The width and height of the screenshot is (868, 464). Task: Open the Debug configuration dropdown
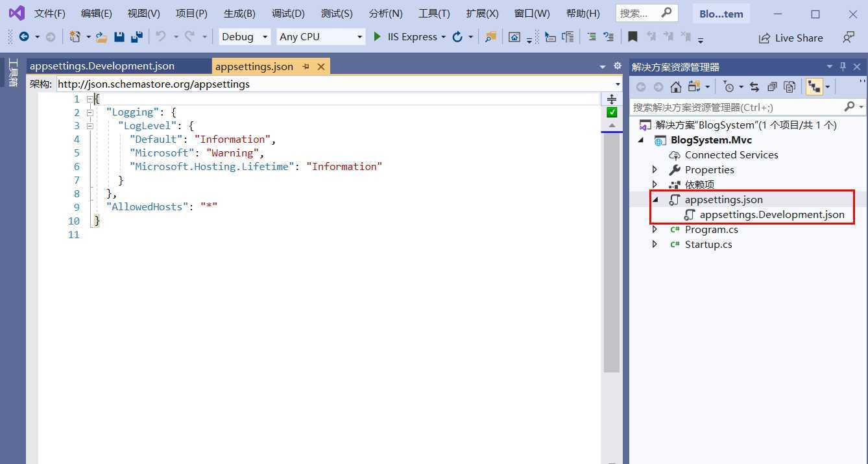point(244,37)
